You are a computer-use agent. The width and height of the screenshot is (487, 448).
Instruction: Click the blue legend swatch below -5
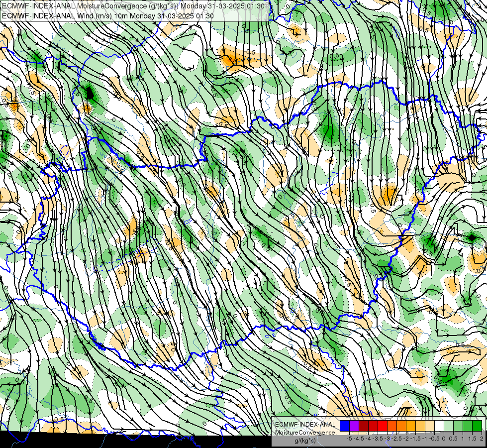[x=345, y=426]
